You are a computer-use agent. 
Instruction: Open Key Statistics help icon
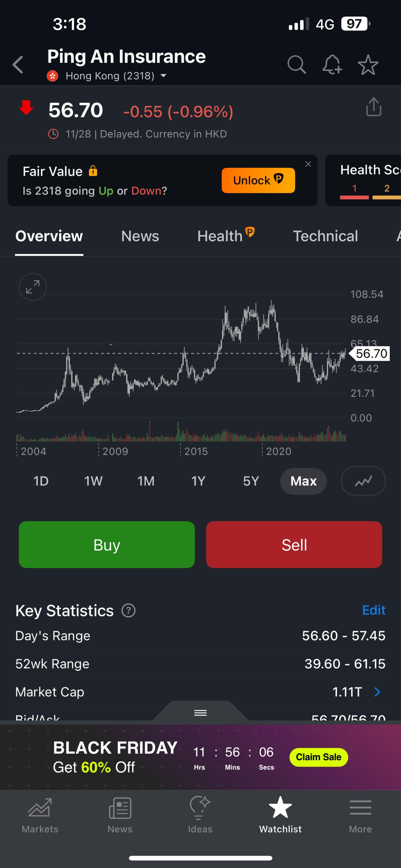(128, 610)
